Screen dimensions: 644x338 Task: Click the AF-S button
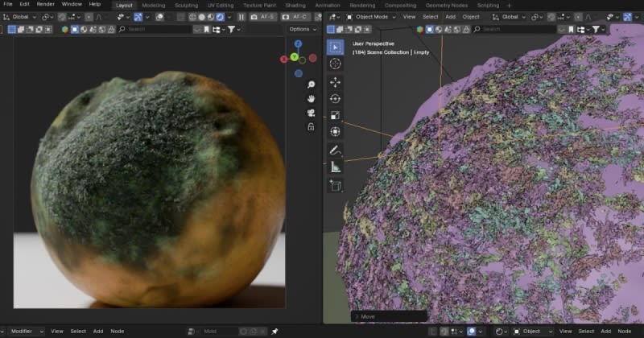pyautogui.click(x=265, y=16)
